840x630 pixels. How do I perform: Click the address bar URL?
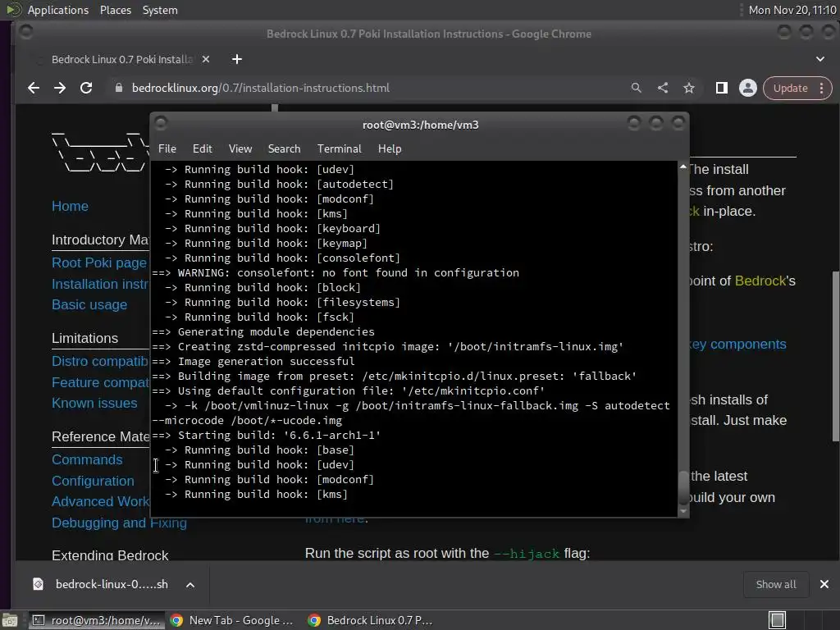[261, 88]
